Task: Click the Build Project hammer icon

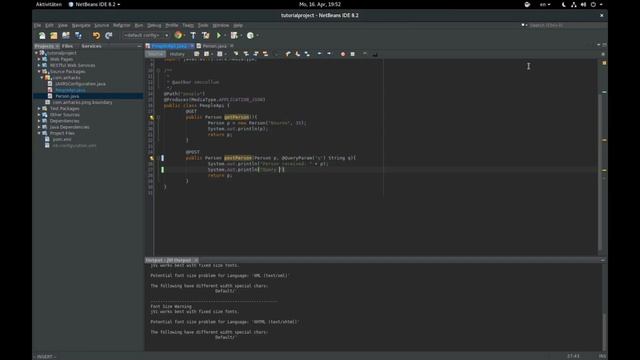Action: tap(193, 36)
